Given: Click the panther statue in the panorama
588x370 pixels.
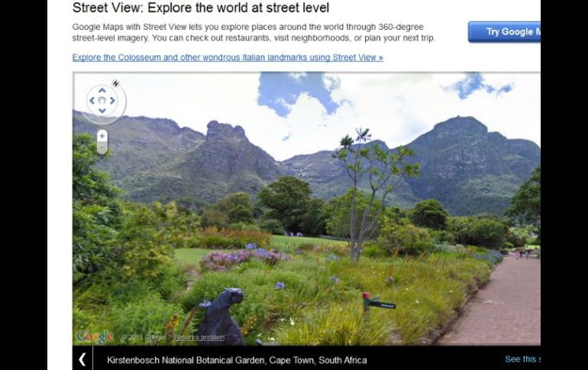Looking at the screenshot, I should 222,317.
